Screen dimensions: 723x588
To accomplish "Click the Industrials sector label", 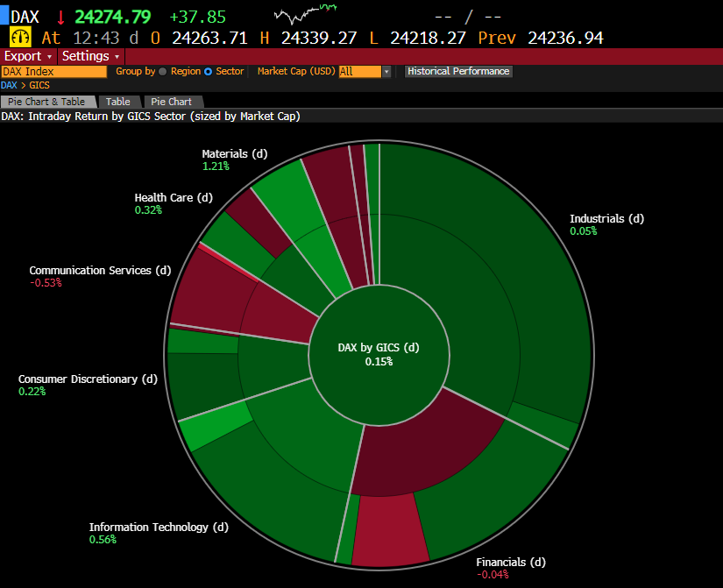I will tap(606, 219).
